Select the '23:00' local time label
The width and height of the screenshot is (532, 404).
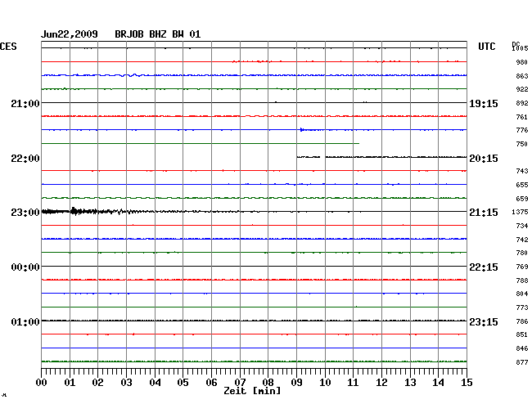pyautogui.click(x=25, y=213)
